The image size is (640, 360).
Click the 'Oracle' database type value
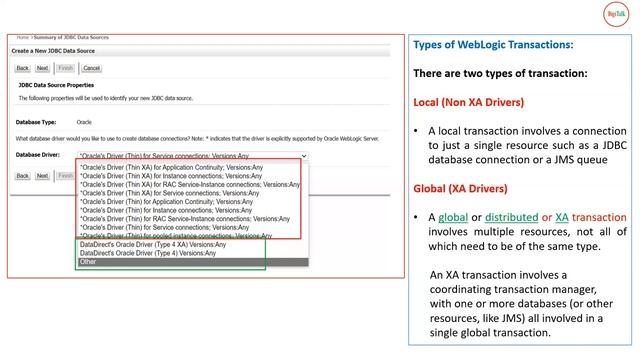coord(84,122)
